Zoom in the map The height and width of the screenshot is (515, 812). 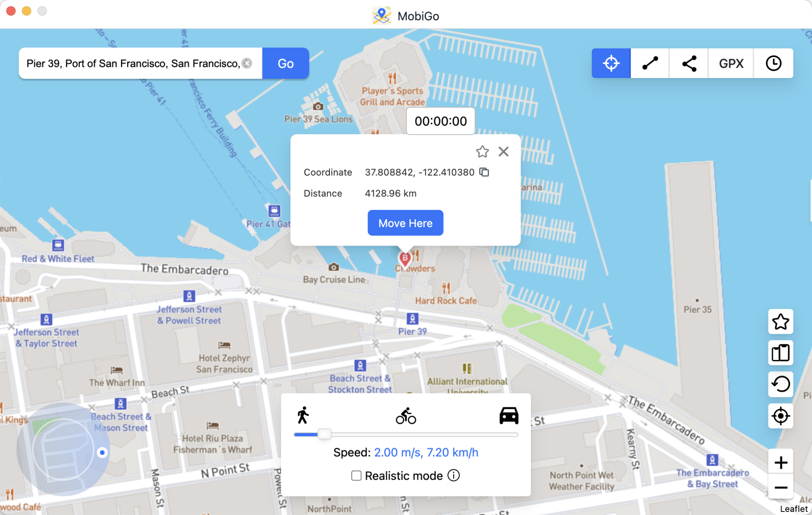click(x=780, y=462)
